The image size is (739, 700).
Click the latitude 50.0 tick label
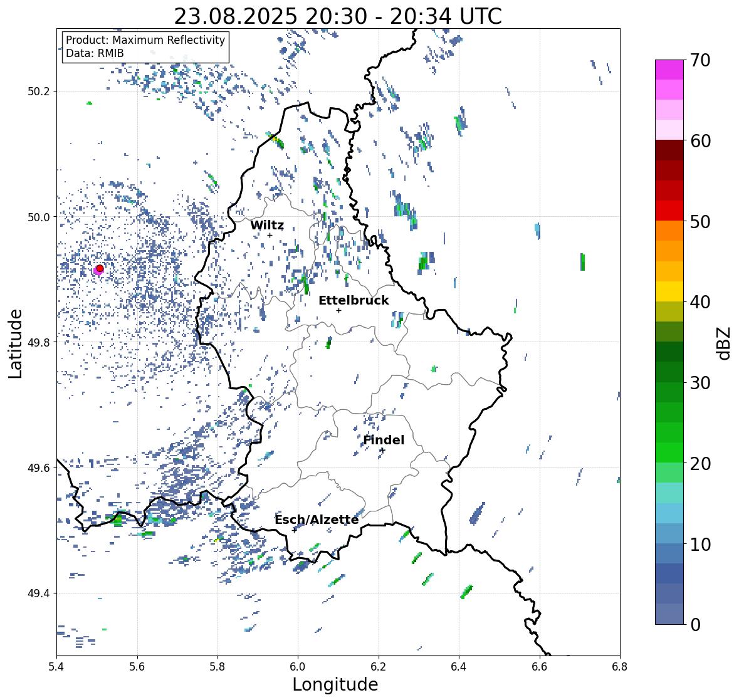39,217
